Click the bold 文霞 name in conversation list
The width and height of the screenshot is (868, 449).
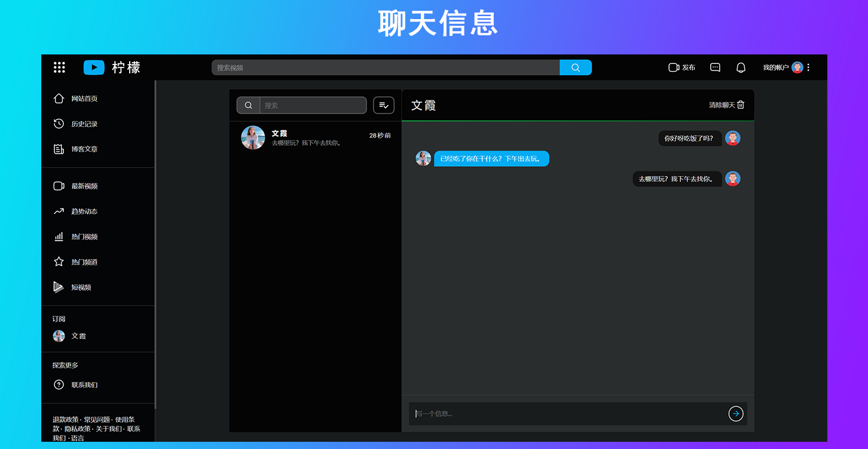[x=279, y=133]
